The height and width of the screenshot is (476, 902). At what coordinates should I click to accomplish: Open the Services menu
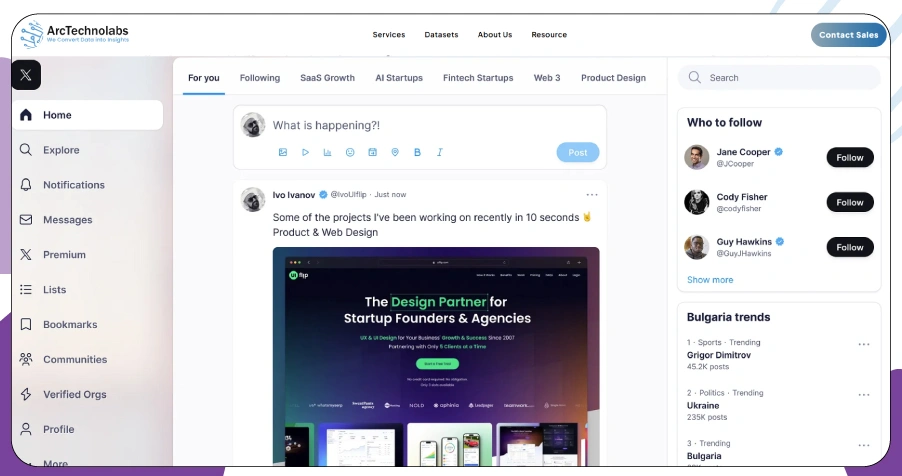tap(389, 35)
